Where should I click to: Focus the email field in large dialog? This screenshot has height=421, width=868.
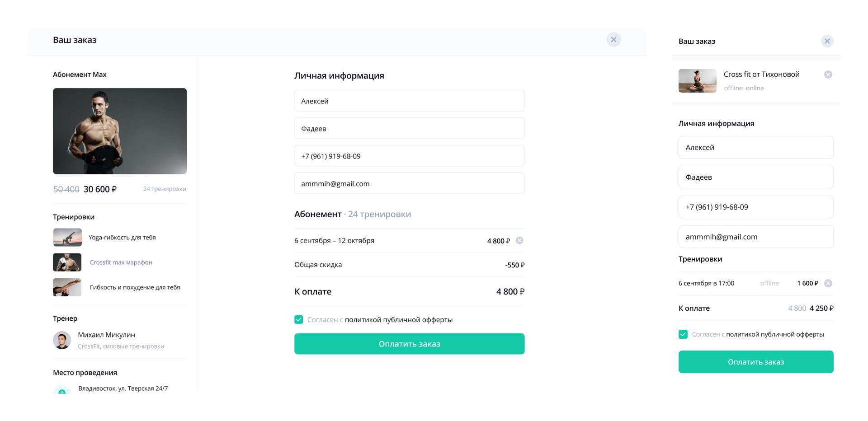pos(409,183)
